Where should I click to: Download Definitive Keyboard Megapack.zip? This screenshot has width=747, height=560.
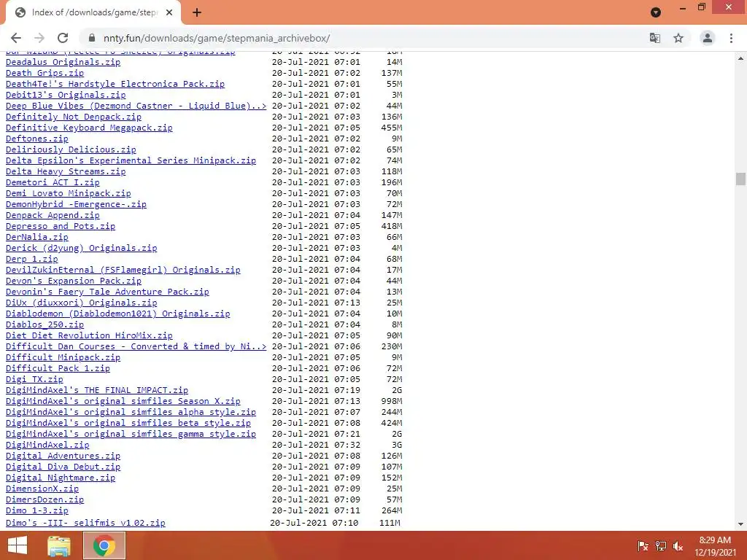89,128
